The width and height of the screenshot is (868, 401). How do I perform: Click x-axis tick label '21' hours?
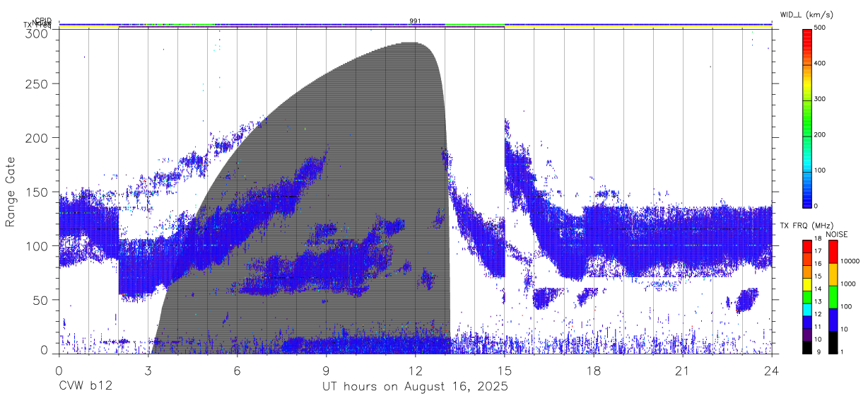tap(683, 371)
